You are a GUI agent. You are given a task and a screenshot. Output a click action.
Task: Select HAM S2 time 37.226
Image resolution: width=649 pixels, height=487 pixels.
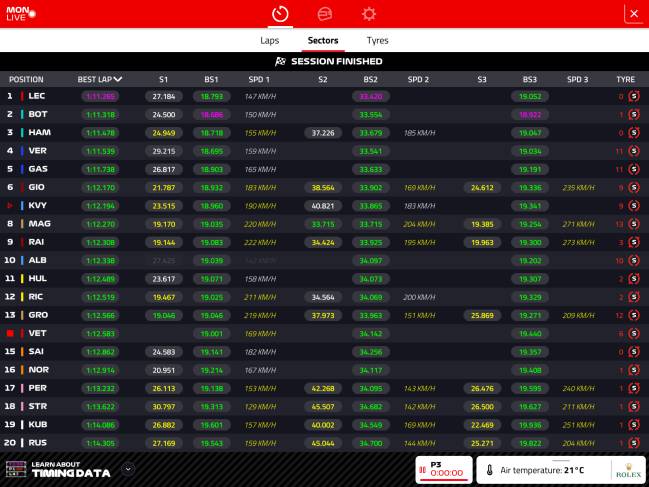pyautogui.click(x=323, y=133)
